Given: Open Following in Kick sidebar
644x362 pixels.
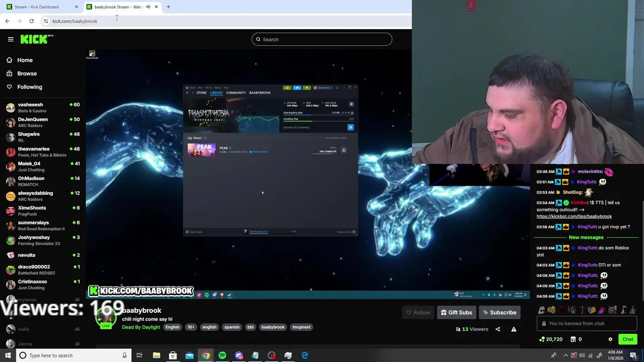Looking at the screenshot, I should 24,87.
